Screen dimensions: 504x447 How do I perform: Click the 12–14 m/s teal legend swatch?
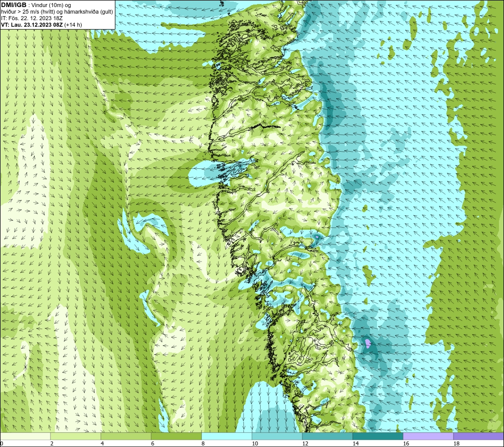(327, 436)
